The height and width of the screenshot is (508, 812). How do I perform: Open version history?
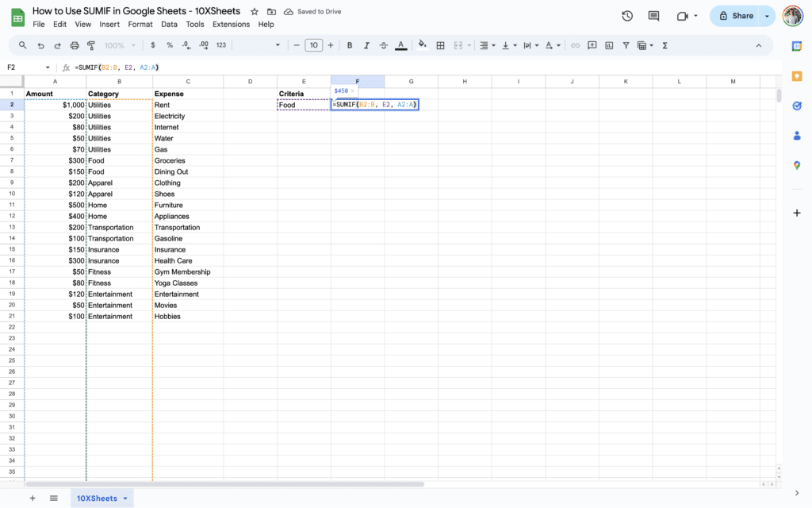point(626,15)
